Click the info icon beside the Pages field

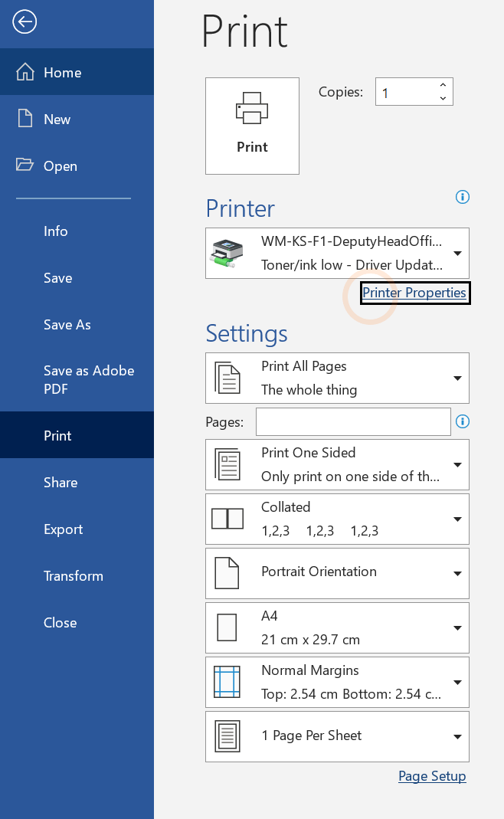[463, 421]
